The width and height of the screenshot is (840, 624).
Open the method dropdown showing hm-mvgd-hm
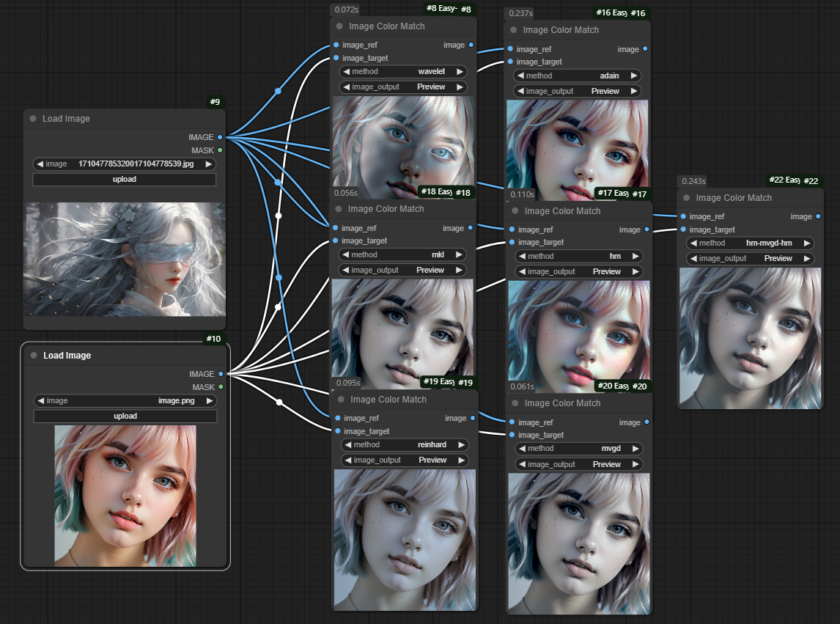click(x=749, y=243)
